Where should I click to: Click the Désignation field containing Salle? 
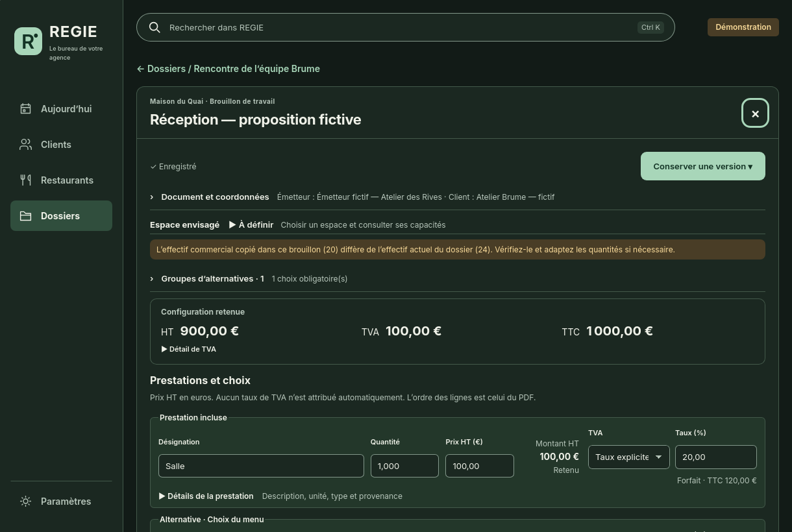click(x=261, y=466)
